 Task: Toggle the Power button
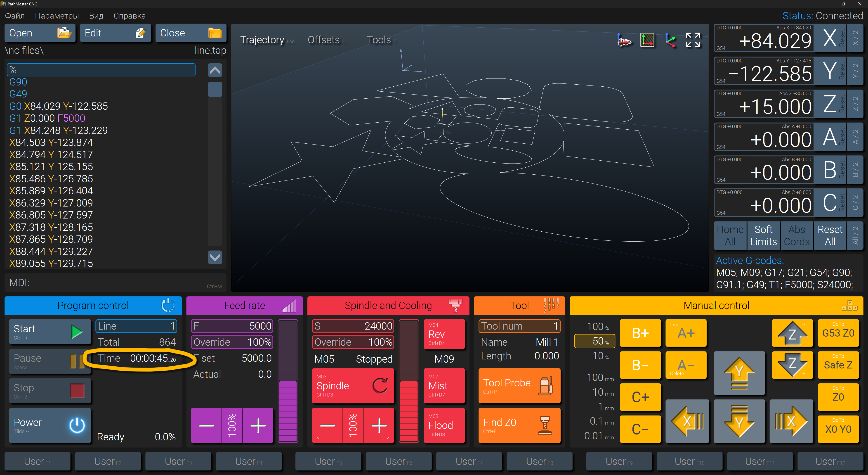click(50, 425)
